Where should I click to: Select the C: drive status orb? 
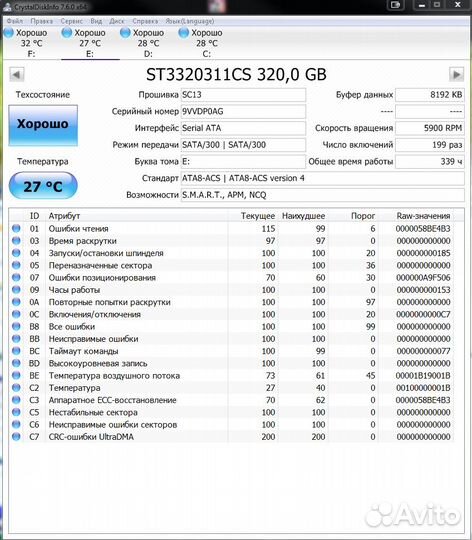(184, 33)
